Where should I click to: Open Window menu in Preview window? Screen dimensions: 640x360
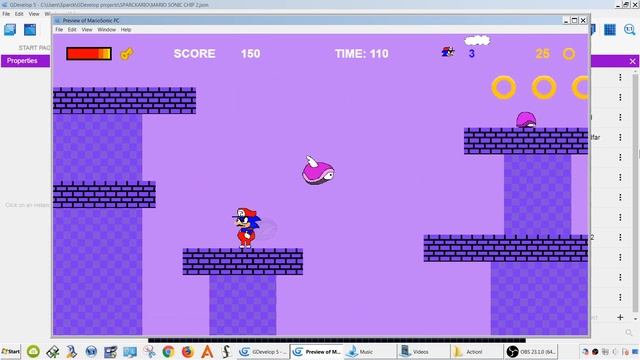coord(107,30)
